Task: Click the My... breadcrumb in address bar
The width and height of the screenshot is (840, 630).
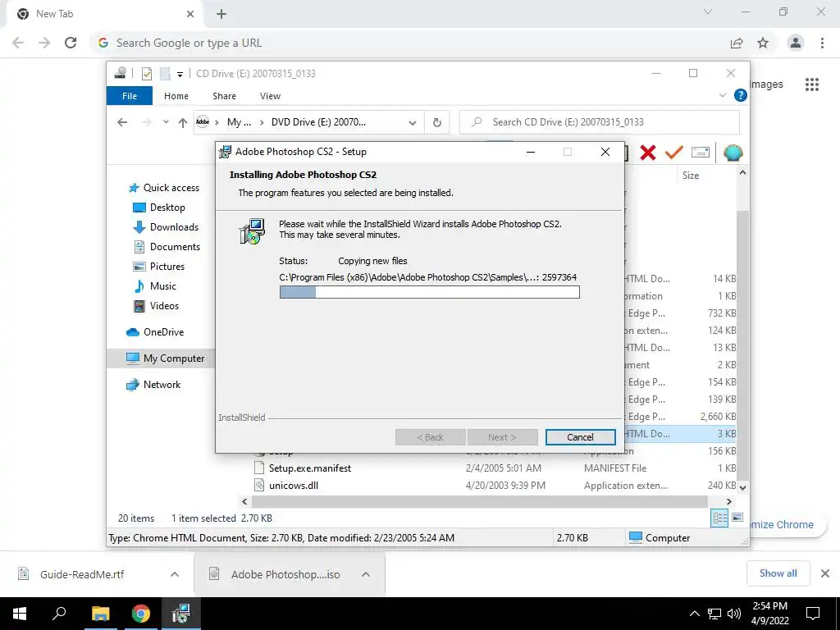Action: point(239,122)
